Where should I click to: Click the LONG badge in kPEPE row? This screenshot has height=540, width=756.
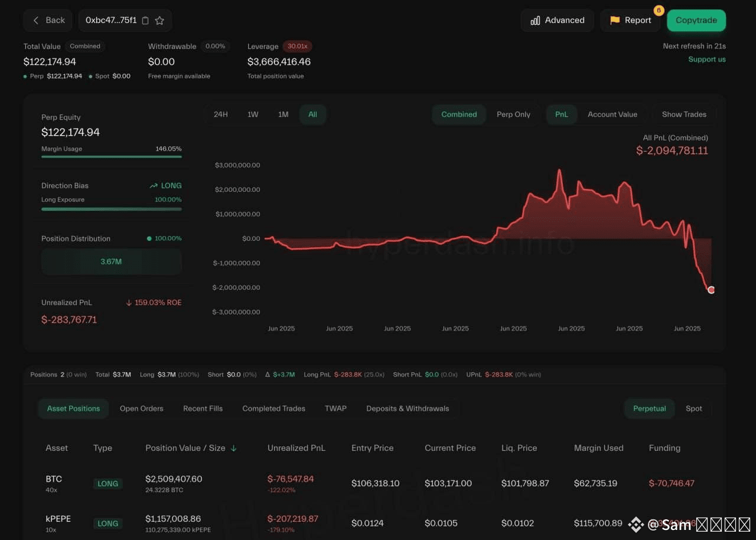(x=107, y=523)
